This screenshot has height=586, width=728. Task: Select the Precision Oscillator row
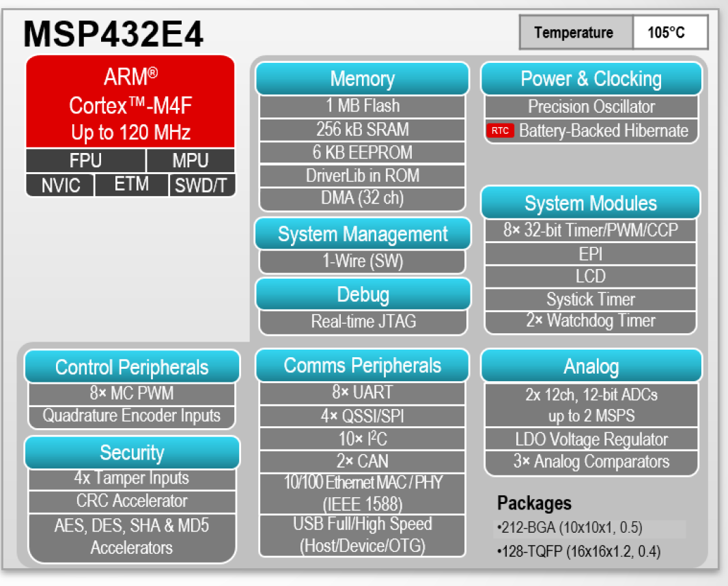(x=591, y=107)
